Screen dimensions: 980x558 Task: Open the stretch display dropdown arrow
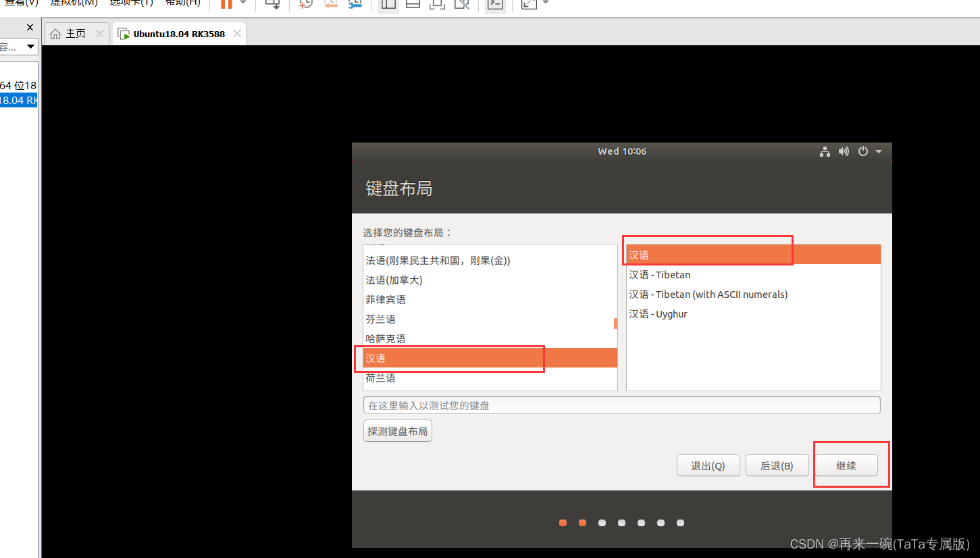[545, 3]
